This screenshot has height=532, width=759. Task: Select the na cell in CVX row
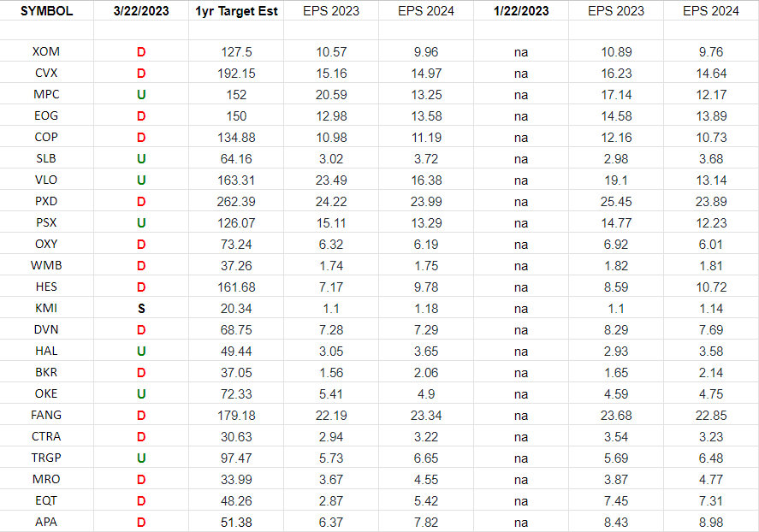pyautogui.click(x=521, y=74)
